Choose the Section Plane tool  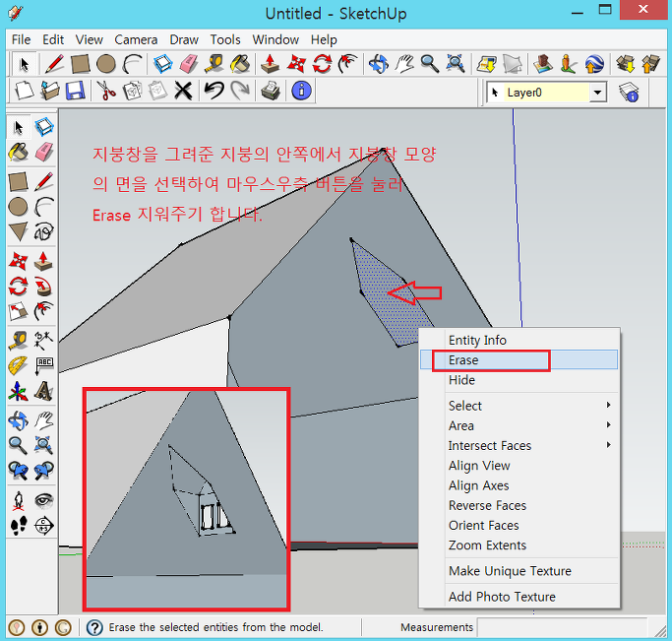[43, 526]
